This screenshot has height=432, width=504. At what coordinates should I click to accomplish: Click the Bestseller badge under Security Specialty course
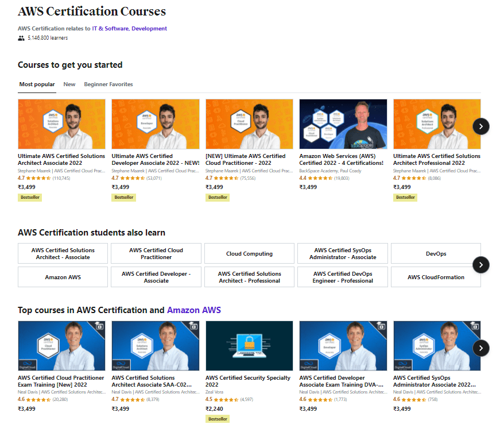tap(218, 419)
